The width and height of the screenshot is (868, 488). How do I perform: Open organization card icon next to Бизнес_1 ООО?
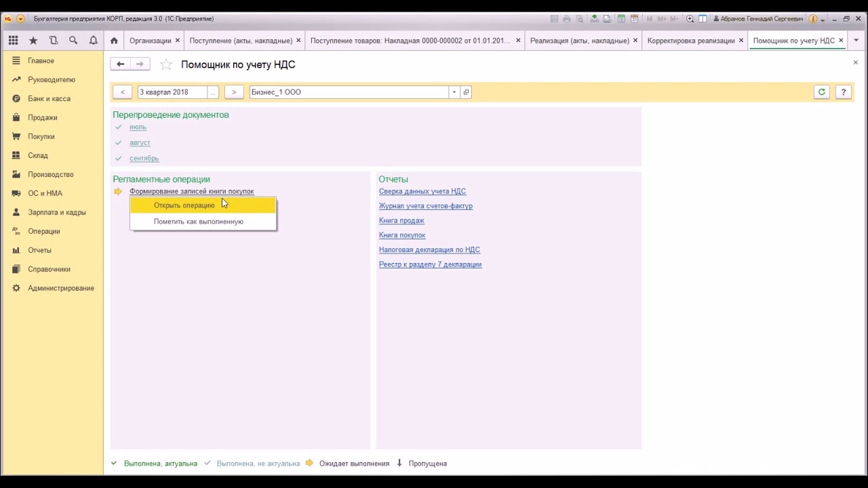pyautogui.click(x=466, y=92)
